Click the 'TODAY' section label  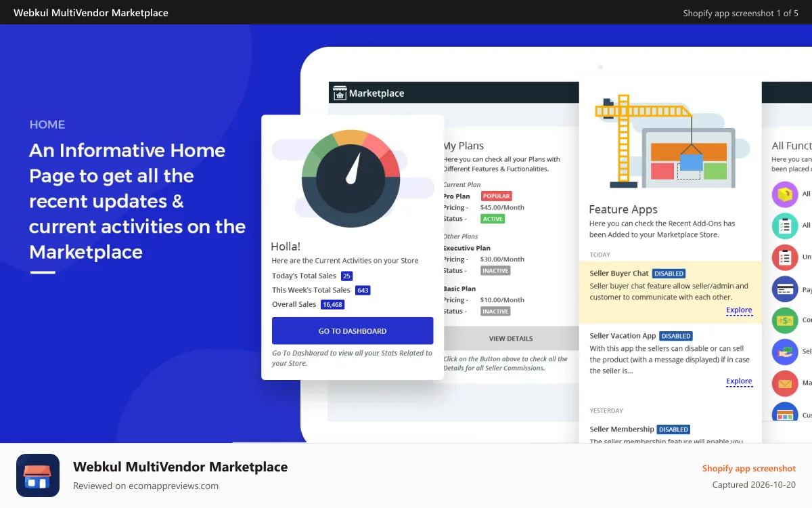click(600, 255)
